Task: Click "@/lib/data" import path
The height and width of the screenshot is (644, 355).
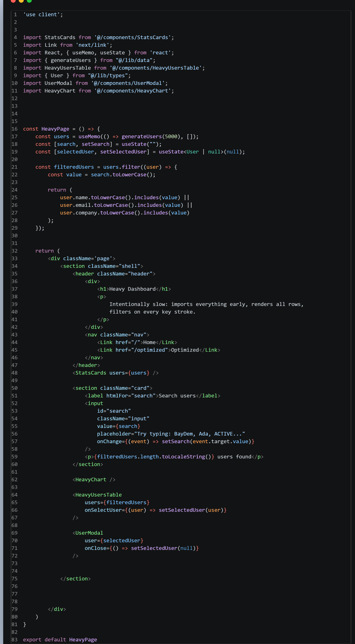Action: (x=134, y=61)
